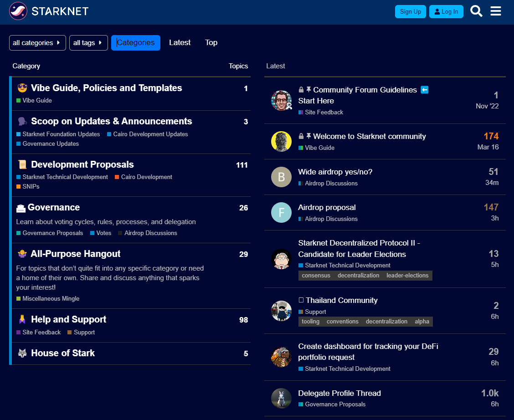This screenshot has height=420, width=514.
Task: Open avatar on Create dashboard DeFi topic
Action: tap(281, 357)
